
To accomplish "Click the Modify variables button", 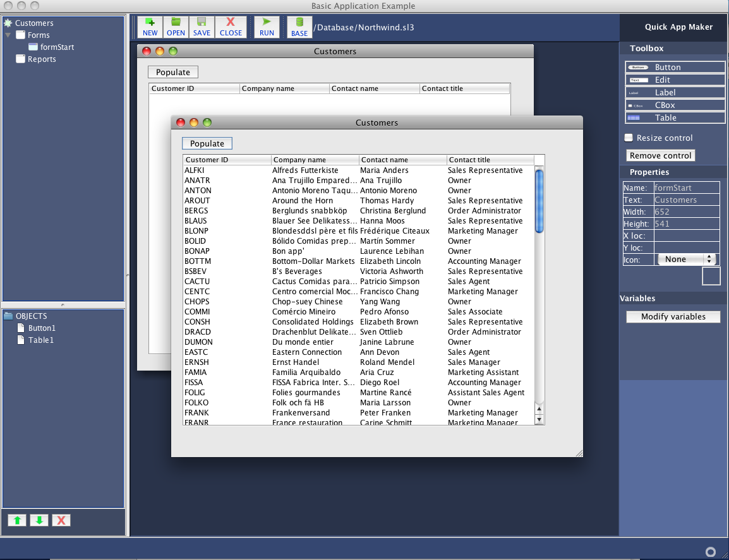I will pos(673,316).
